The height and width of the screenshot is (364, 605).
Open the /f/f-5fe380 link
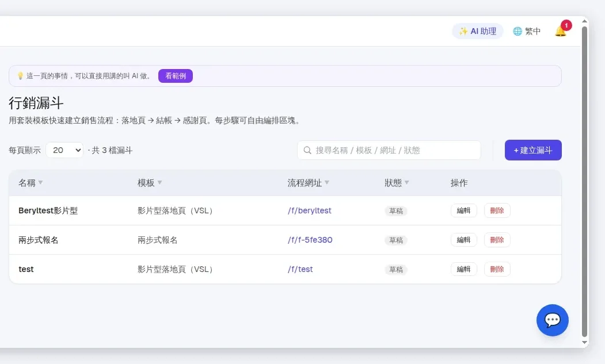pos(310,240)
